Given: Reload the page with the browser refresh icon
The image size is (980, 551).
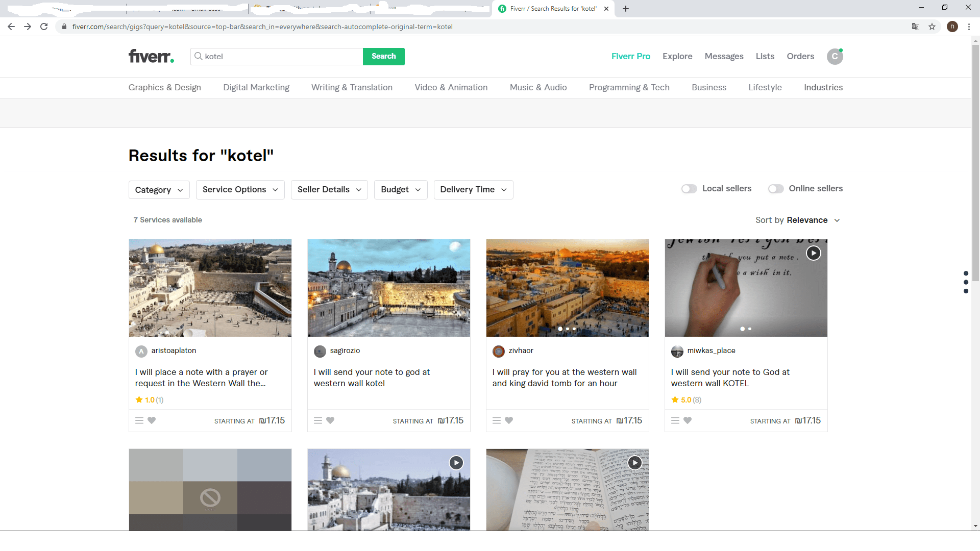Looking at the screenshot, I should click(44, 27).
